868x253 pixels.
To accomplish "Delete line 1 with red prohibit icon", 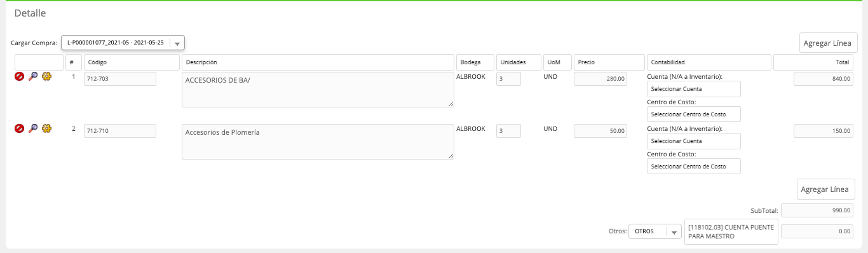I will pos(19,76).
